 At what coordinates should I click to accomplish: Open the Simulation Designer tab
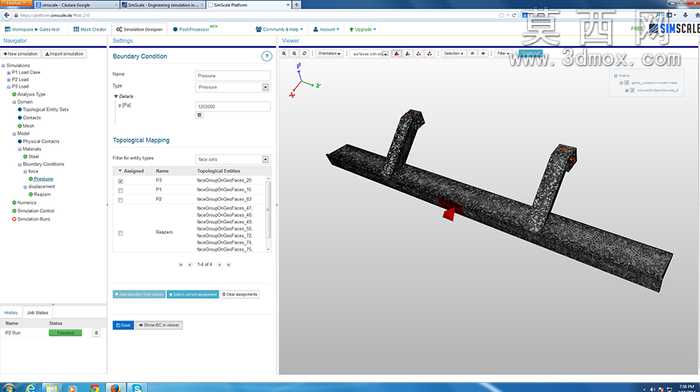pyautogui.click(x=139, y=29)
